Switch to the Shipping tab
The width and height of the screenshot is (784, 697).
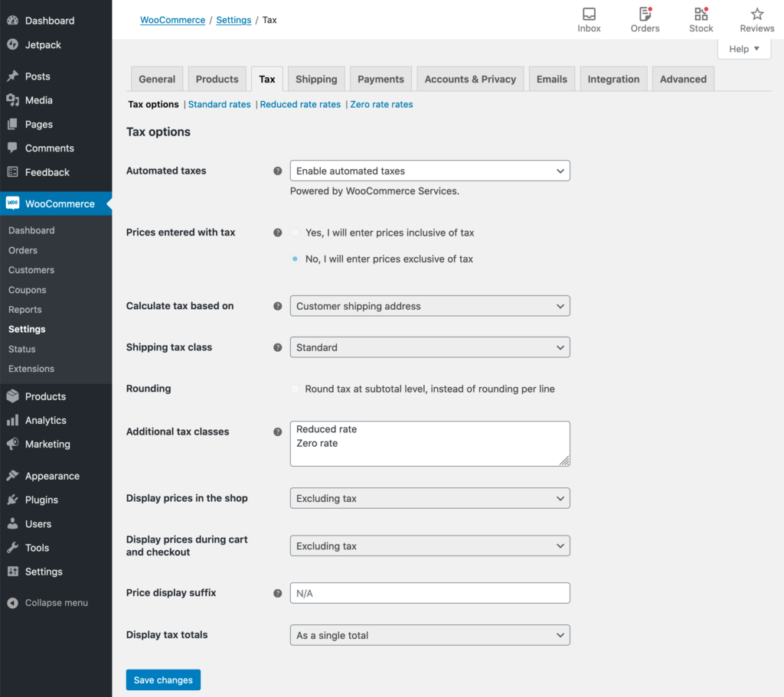coord(315,78)
